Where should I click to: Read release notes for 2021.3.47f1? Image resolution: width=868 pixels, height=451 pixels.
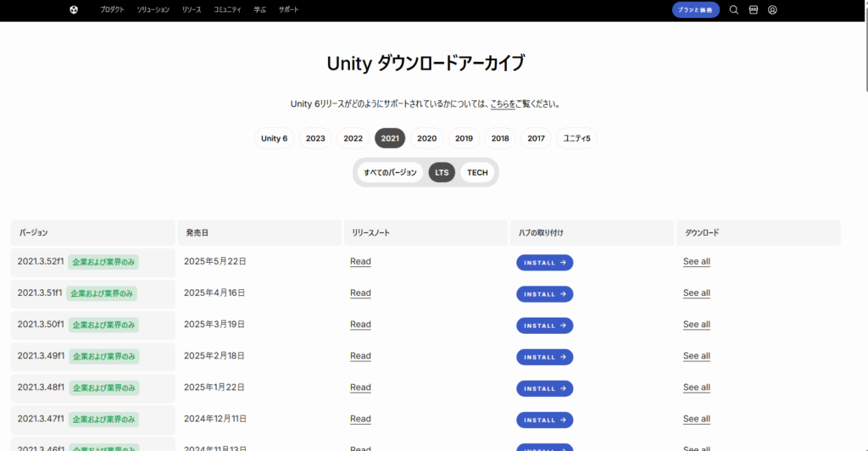pos(360,419)
